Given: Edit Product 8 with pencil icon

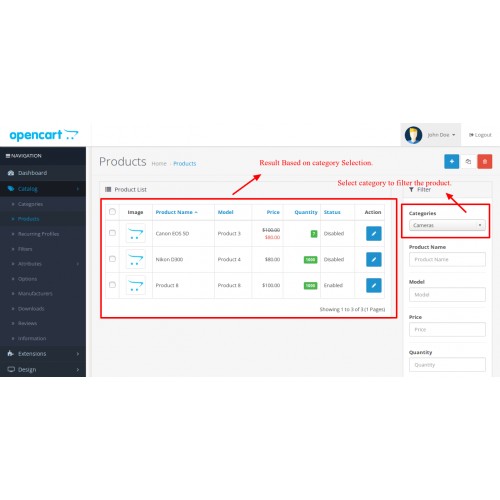Looking at the screenshot, I should [374, 285].
